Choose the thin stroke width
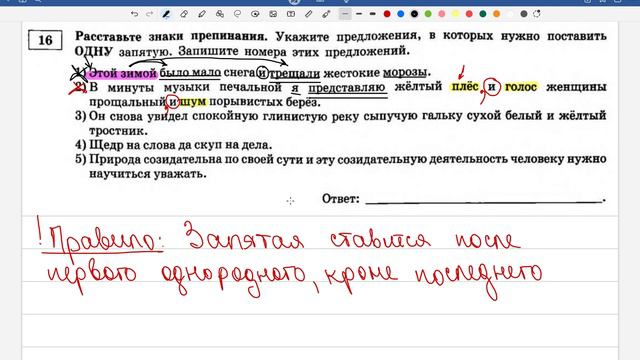This screenshot has width=640, height=360. 345,14
